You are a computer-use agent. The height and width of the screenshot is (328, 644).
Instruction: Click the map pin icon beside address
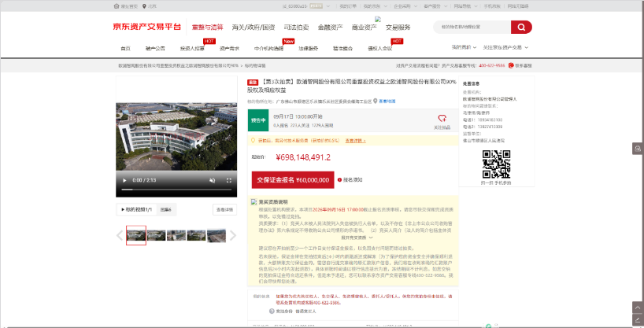coord(375,101)
